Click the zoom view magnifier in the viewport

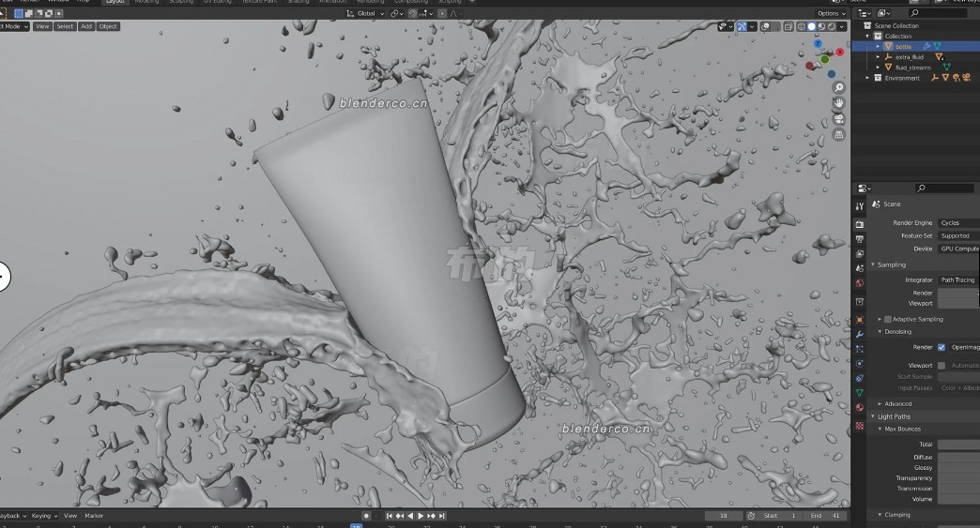(x=839, y=87)
